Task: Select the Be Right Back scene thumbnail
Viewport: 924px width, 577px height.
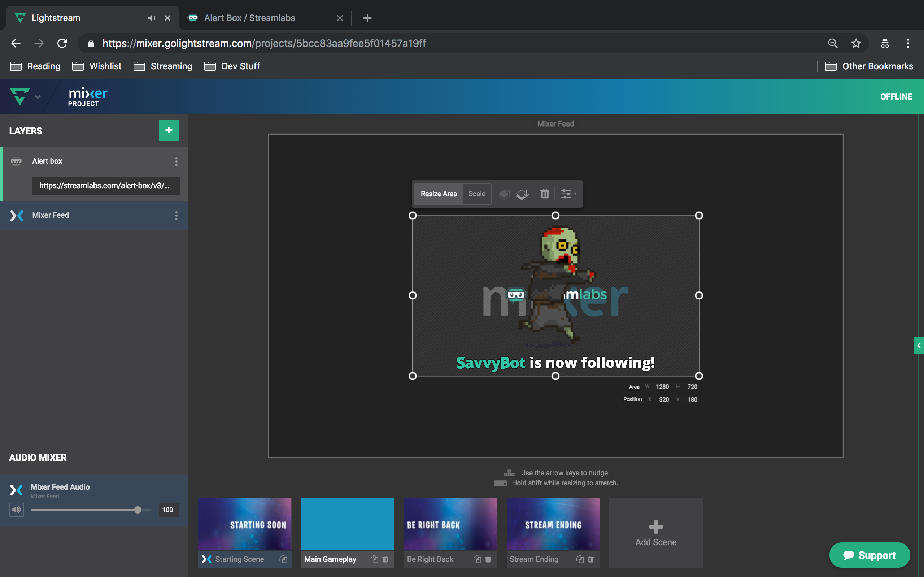Action: [x=450, y=524]
